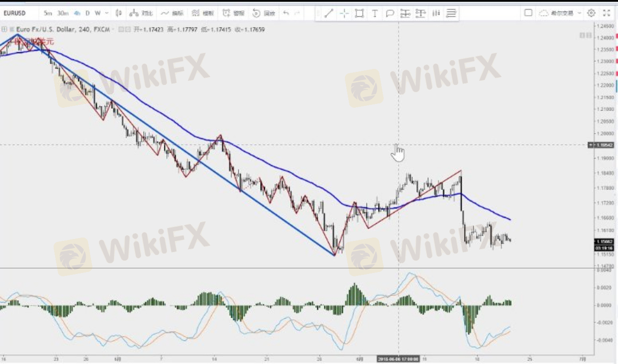
Task: Expand the timeframe interval dropdown
Action: 106,13
